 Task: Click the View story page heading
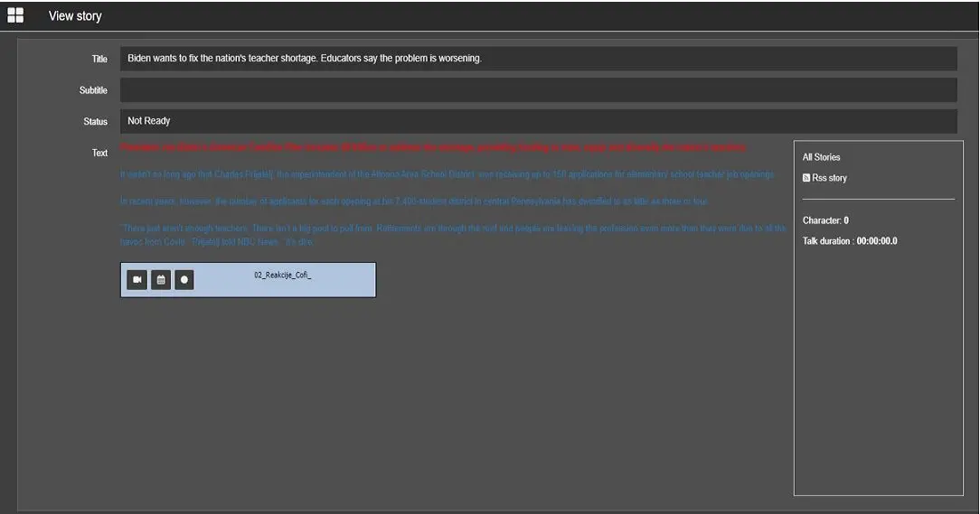tap(75, 16)
